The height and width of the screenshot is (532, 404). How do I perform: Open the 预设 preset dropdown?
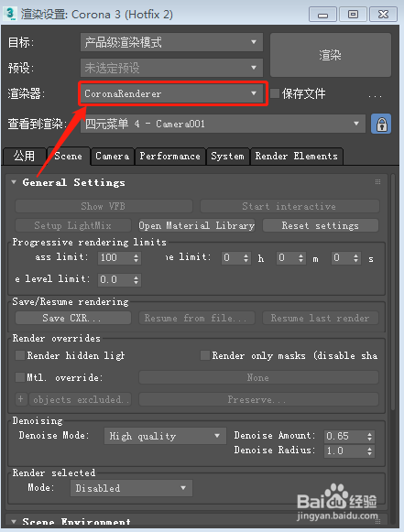coord(171,68)
